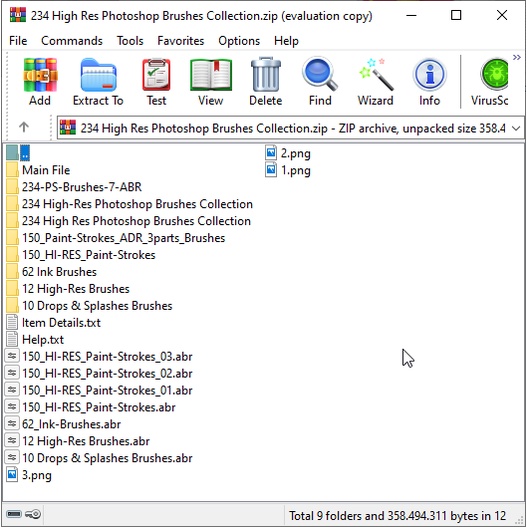This screenshot has height=527, width=527.
Task: Open the File menu
Action: (x=18, y=41)
